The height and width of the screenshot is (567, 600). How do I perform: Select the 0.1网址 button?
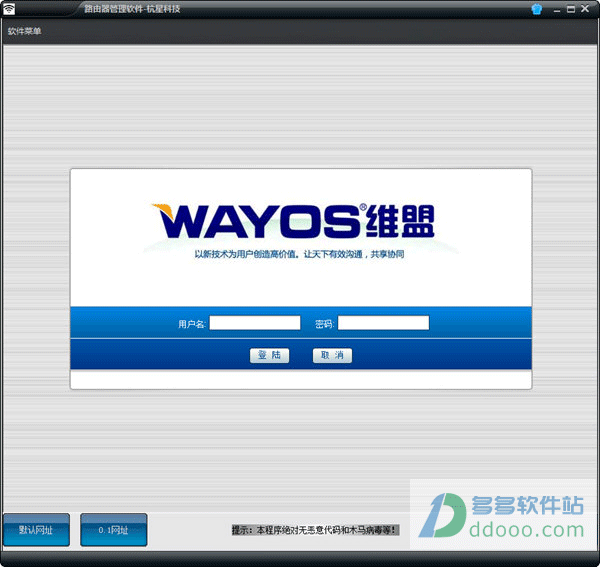click(x=114, y=530)
